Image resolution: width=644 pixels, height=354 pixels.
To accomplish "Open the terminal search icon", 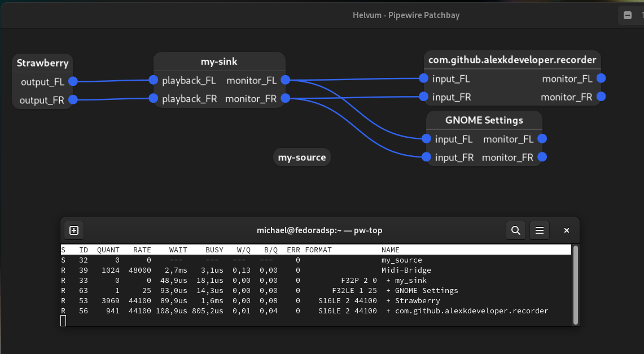I will [516, 230].
